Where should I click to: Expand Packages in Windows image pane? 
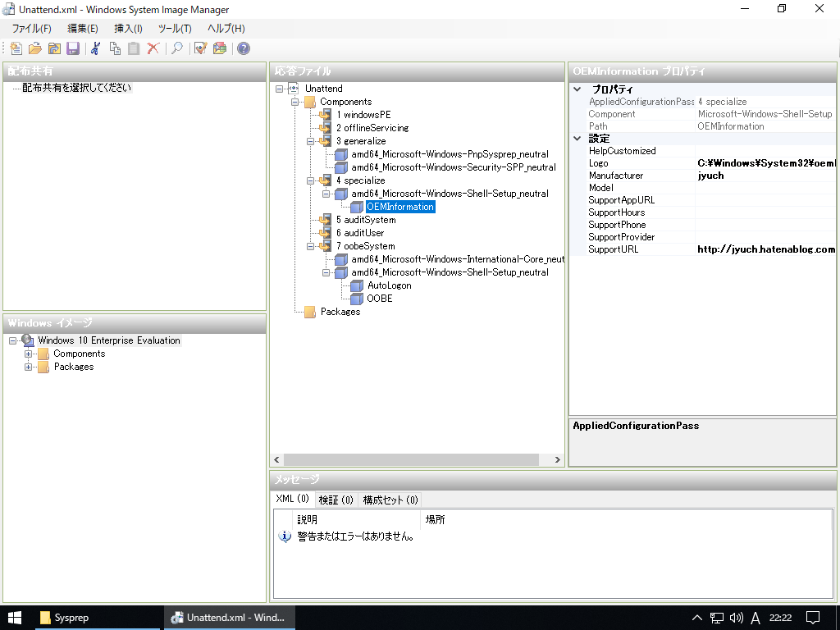click(x=29, y=367)
